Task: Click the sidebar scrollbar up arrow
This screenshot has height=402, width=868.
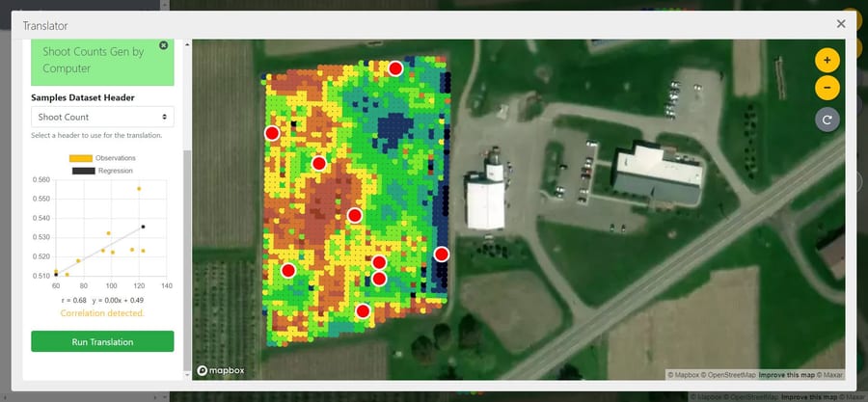Action: pos(187,43)
